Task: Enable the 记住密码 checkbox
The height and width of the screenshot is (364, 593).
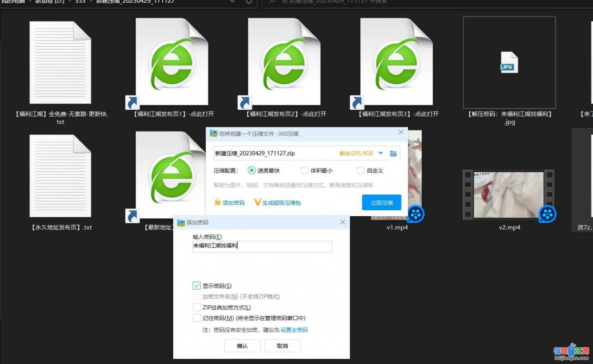Action: click(x=196, y=318)
